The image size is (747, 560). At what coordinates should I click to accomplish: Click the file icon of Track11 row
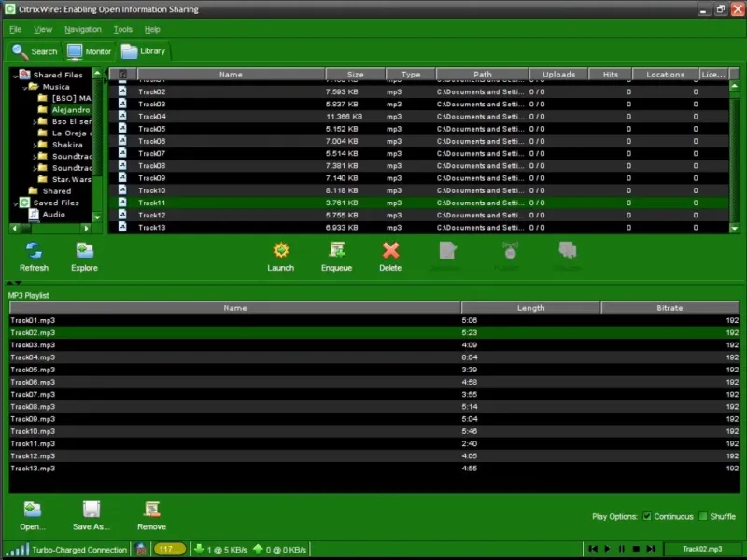pos(122,203)
